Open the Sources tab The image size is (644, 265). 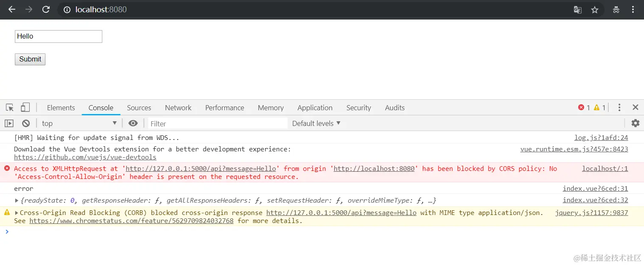pos(139,108)
